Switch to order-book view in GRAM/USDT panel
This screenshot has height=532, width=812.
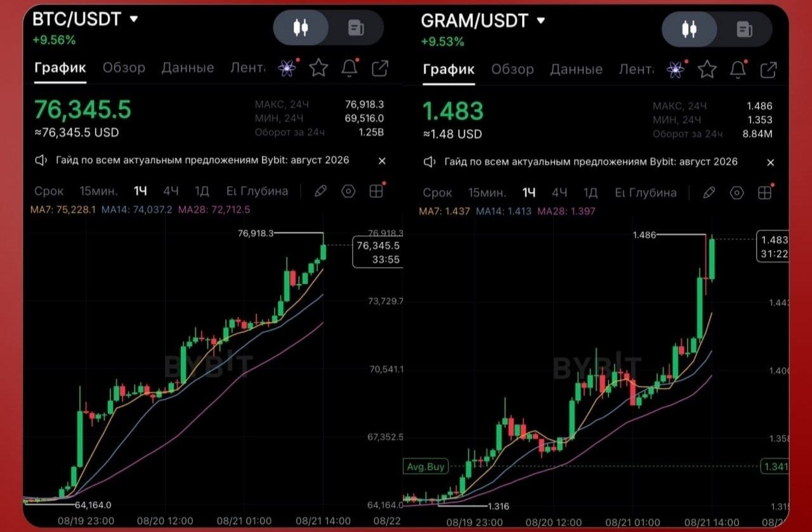[744, 29]
